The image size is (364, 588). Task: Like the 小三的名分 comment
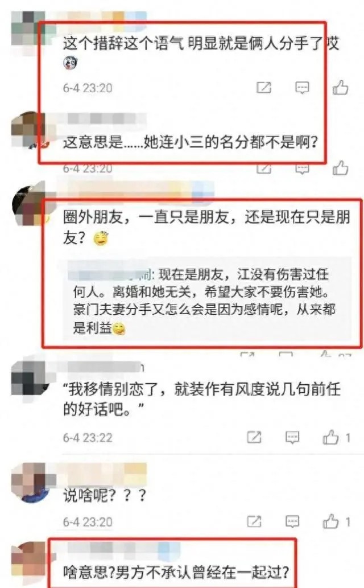pyautogui.click(x=340, y=168)
